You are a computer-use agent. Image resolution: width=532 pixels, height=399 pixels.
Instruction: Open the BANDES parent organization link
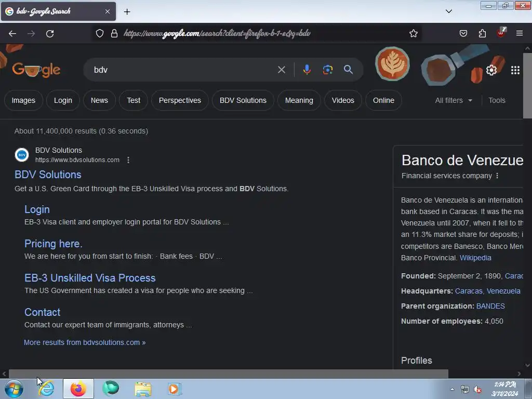[x=490, y=306]
